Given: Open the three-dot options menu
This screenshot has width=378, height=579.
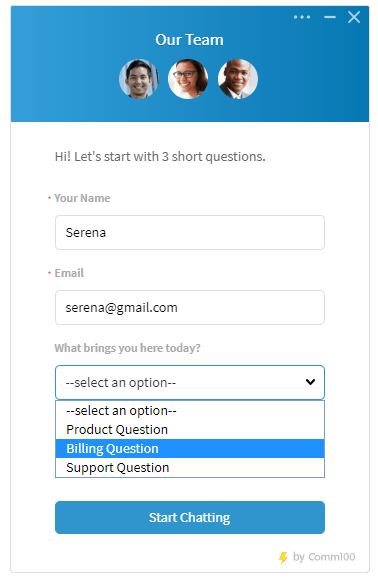Looking at the screenshot, I should click(x=302, y=17).
